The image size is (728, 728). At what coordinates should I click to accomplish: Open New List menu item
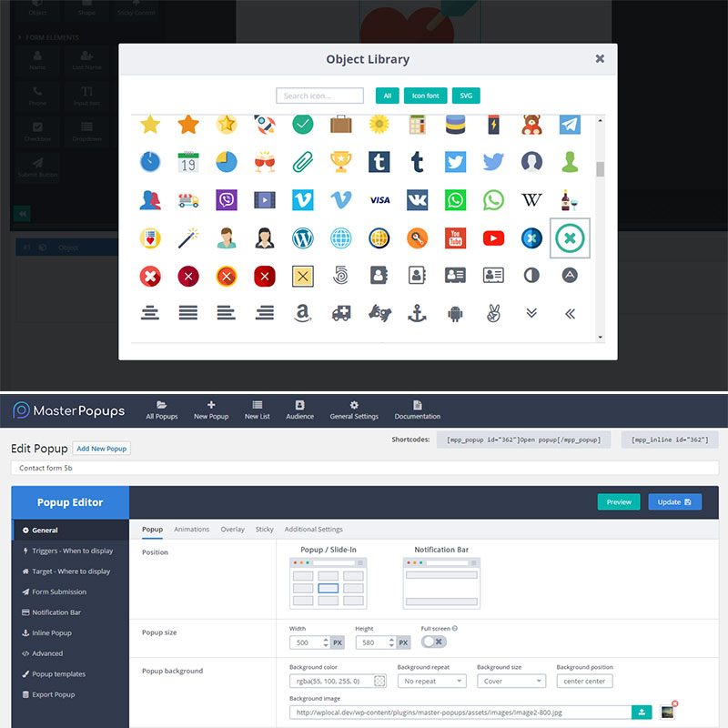pos(258,410)
